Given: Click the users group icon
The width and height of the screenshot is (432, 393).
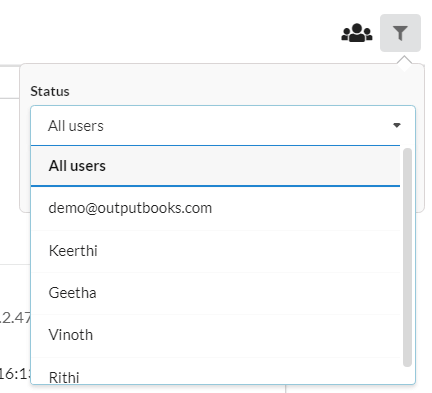Looking at the screenshot, I should click(357, 33).
